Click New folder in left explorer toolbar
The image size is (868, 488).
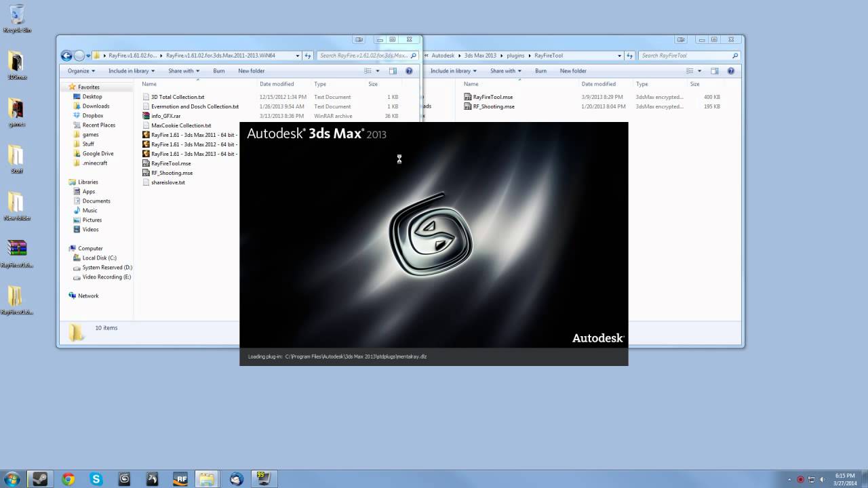tap(252, 70)
